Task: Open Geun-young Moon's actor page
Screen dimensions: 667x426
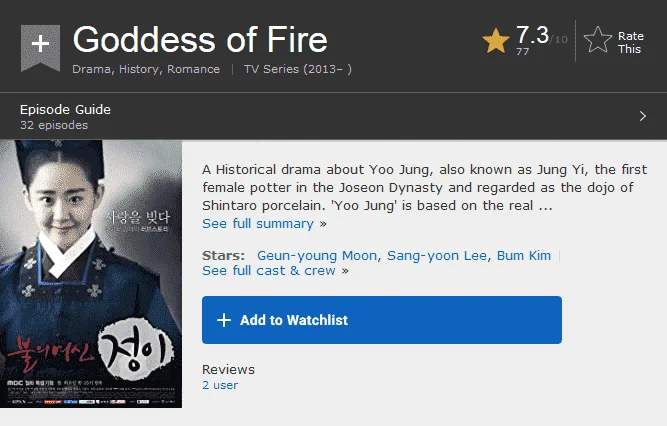Action: pos(317,255)
